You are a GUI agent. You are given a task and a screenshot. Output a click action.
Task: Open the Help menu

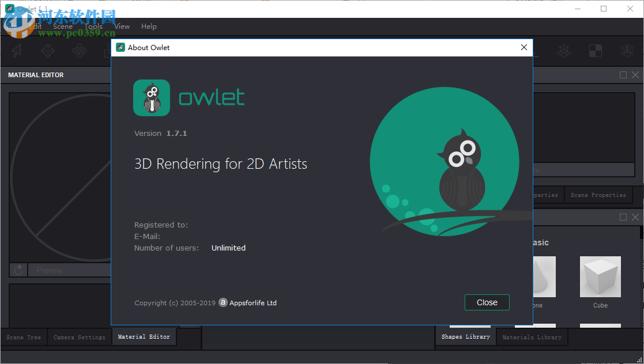(149, 26)
